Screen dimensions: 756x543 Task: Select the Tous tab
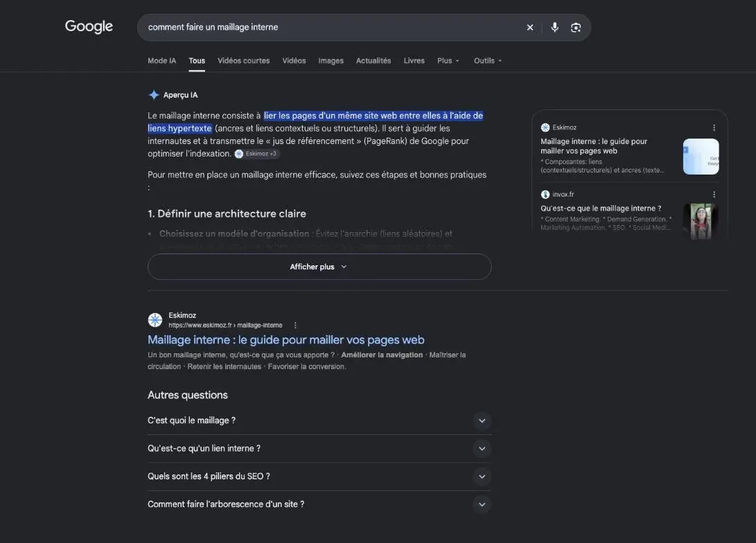pyautogui.click(x=197, y=61)
